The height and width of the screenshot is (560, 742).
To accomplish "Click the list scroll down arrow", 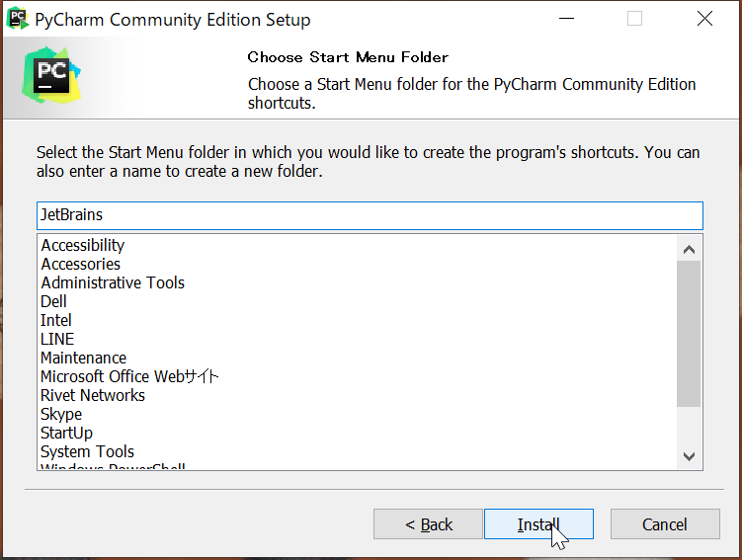I will pyautogui.click(x=689, y=456).
